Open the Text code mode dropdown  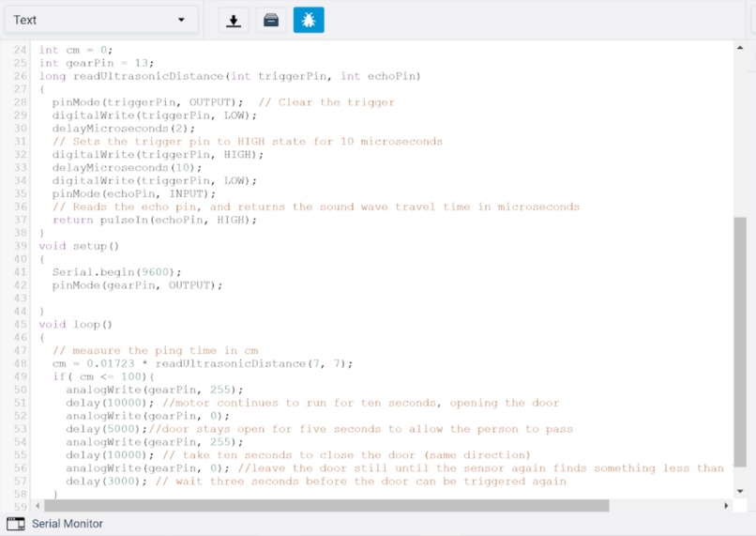click(x=101, y=20)
